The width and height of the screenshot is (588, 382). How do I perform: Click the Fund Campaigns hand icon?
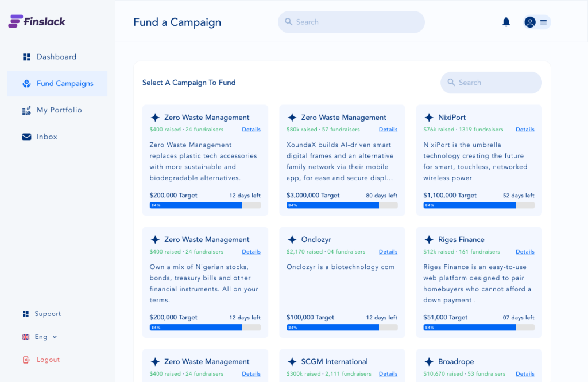pyautogui.click(x=26, y=84)
